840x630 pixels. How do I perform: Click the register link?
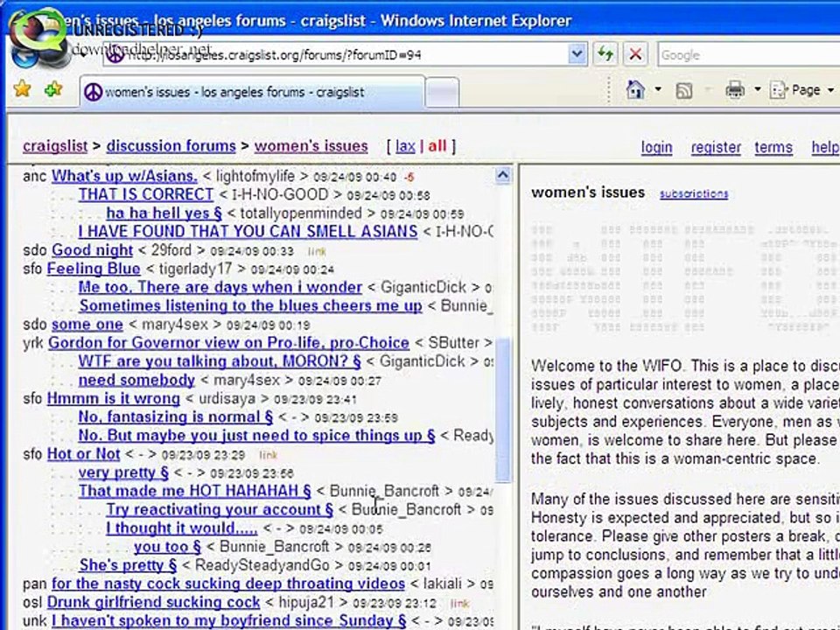pos(716,147)
